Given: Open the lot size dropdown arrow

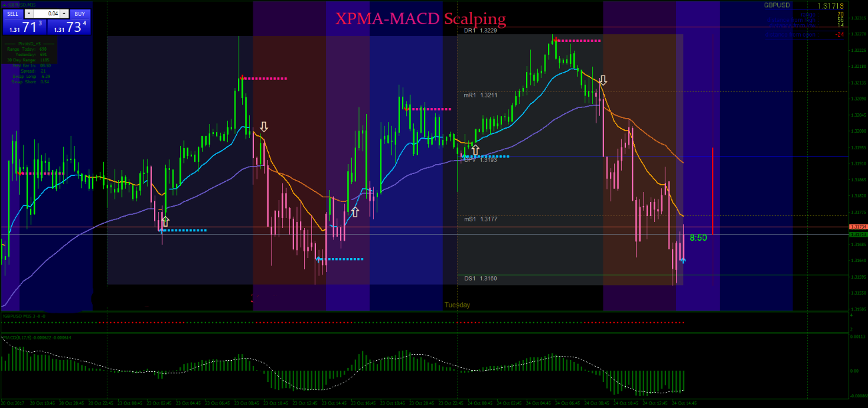Looking at the screenshot, I should (29, 13).
